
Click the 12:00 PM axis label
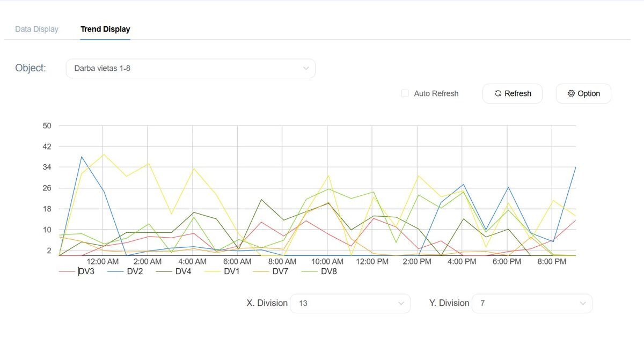[x=372, y=262]
